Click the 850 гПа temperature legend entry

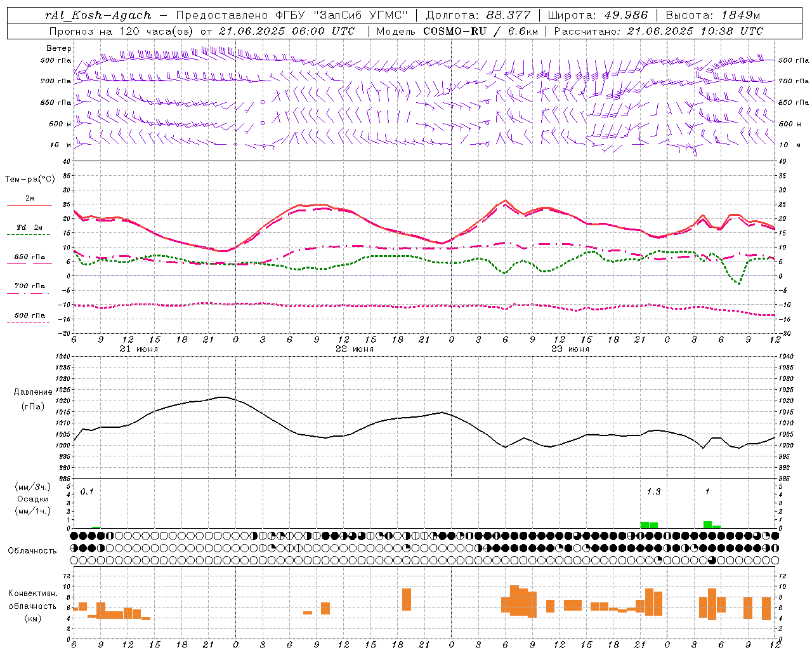click(30, 257)
